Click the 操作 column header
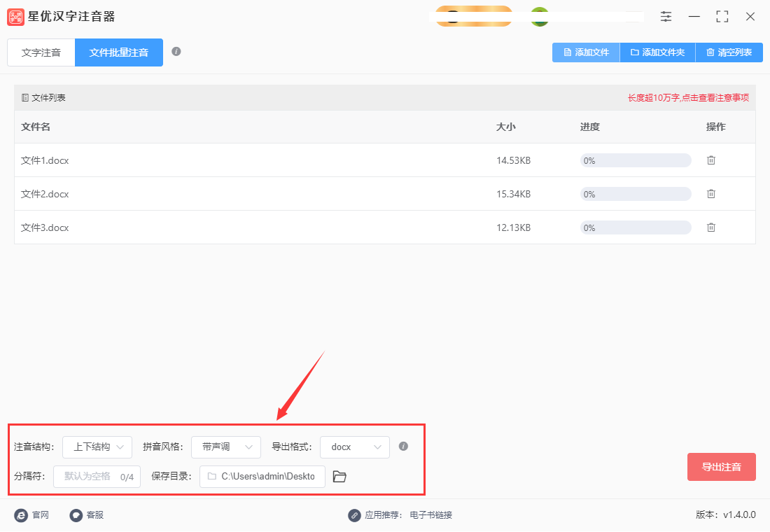The width and height of the screenshot is (770, 532). (x=715, y=127)
